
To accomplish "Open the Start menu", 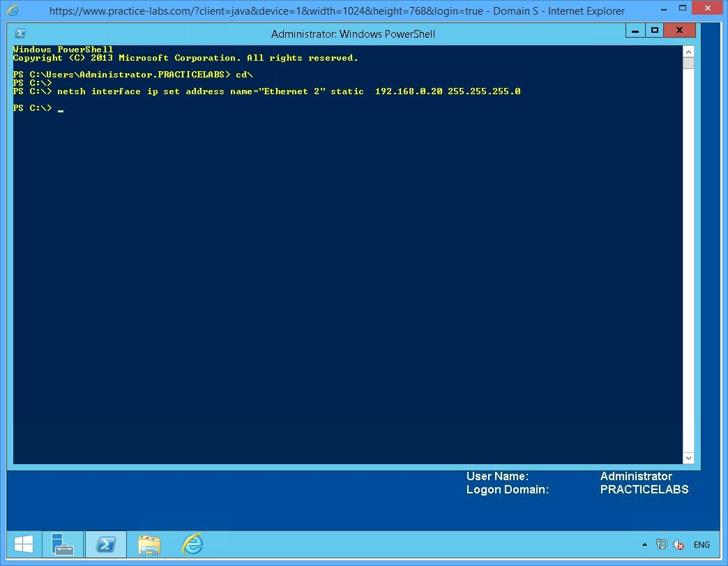I will pyautogui.click(x=23, y=544).
